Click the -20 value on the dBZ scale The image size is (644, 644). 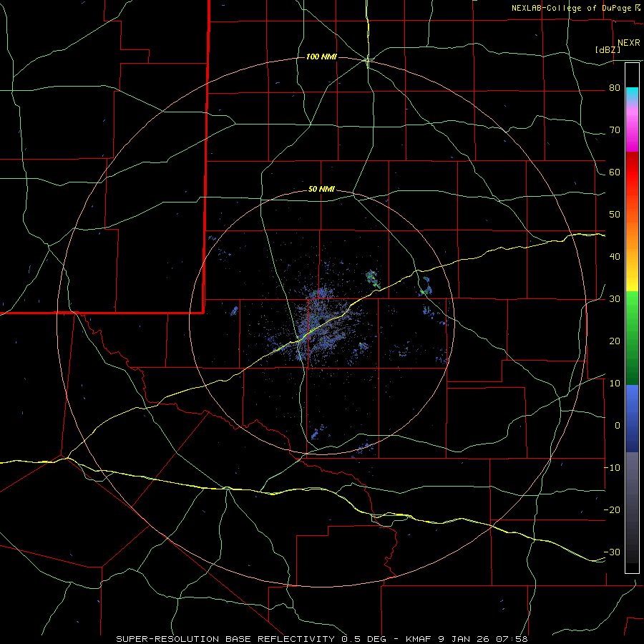(x=612, y=510)
